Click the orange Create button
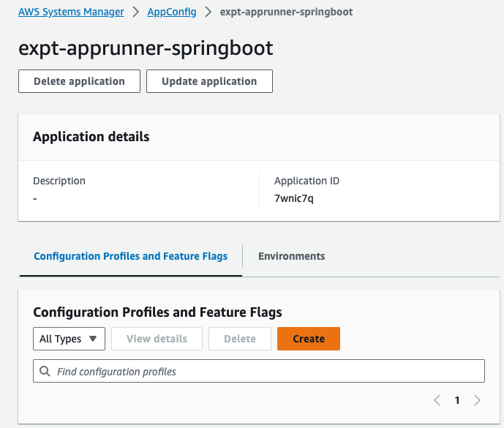 click(x=309, y=339)
